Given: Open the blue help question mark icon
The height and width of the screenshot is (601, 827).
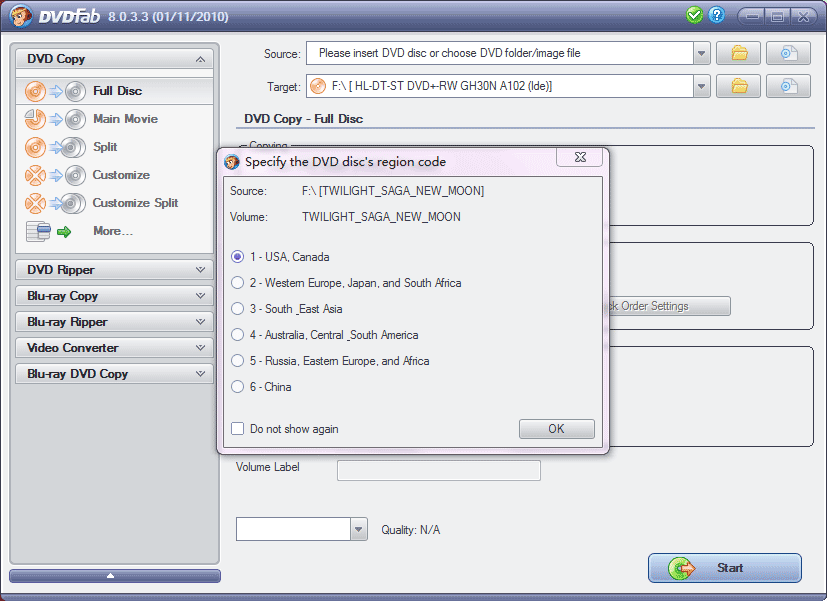Looking at the screenshot, I should [x=716, y=15].
